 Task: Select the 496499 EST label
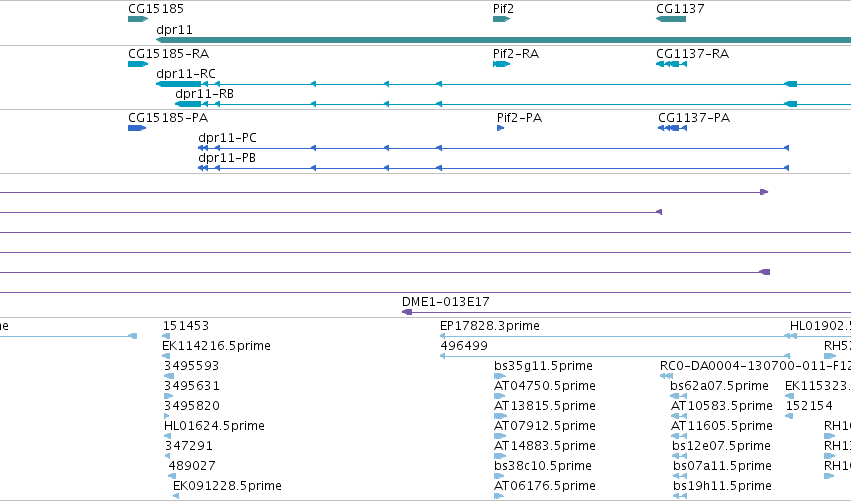coord(464,346)
